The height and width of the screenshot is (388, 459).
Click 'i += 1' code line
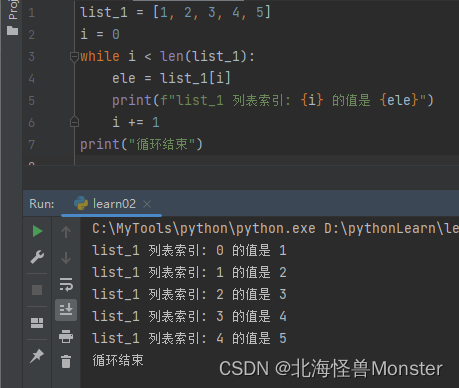coord(136,122)
